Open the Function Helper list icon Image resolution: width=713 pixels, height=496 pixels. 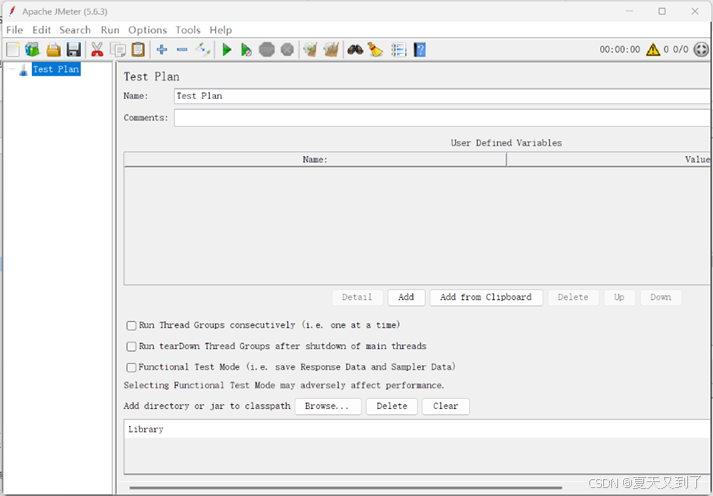(398, 50)
